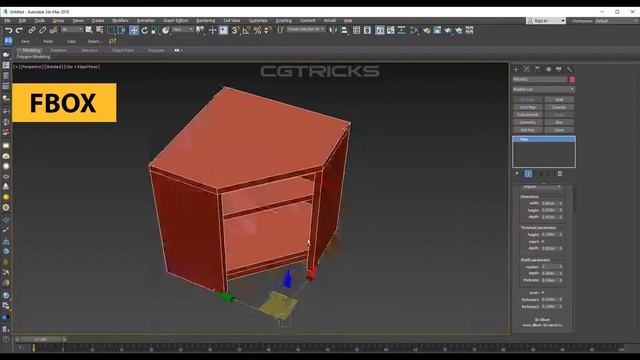Click the Align tool icon
The image size is (640, 360).
click(344, 30)
